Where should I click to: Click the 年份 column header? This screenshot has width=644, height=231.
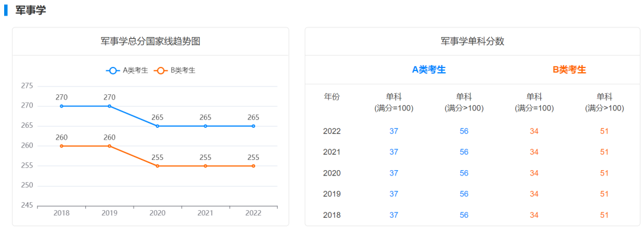point(332,97)
